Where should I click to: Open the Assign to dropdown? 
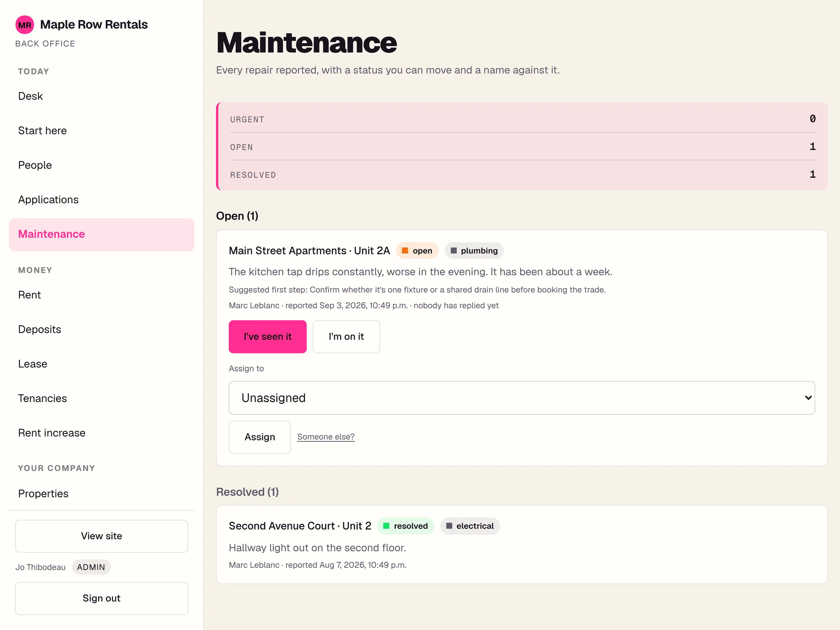521,398
